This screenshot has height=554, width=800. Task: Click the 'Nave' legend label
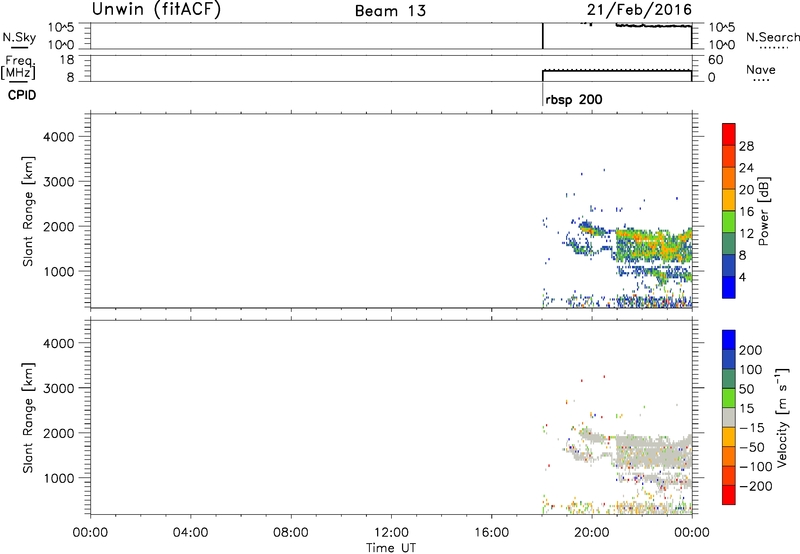pyautogui.click(x=760, y=69)
